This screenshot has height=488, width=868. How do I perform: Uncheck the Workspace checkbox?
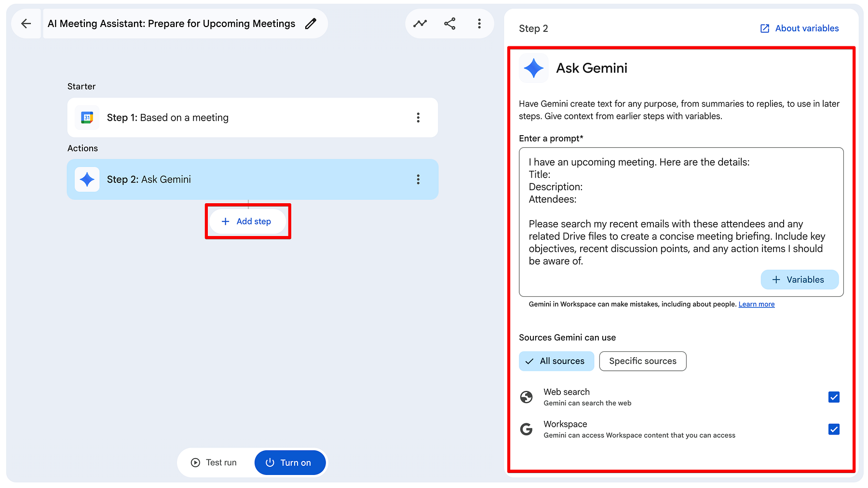834,429
